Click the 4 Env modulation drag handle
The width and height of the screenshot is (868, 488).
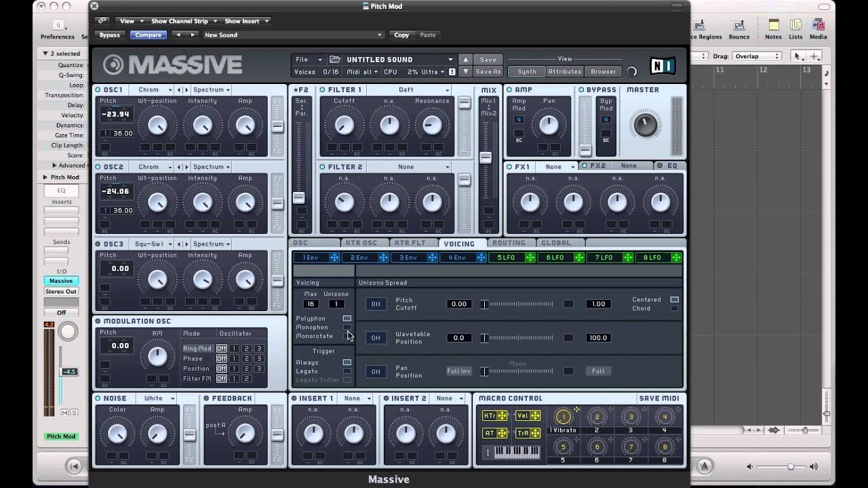tap(481, 258)
